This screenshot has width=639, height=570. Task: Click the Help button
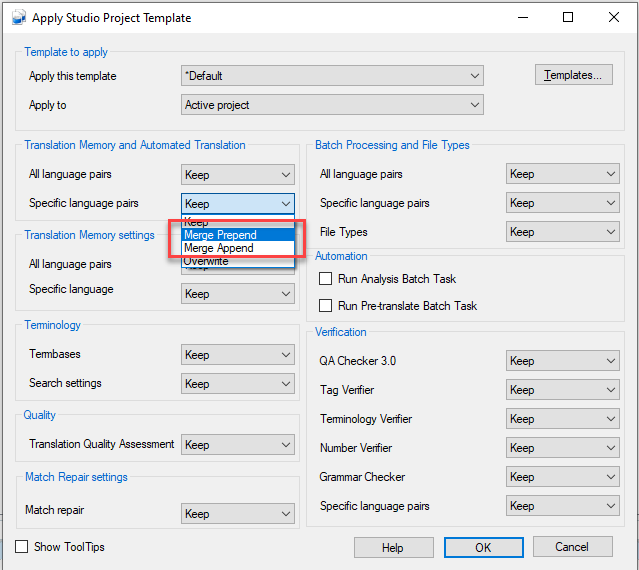coord(393,547)
